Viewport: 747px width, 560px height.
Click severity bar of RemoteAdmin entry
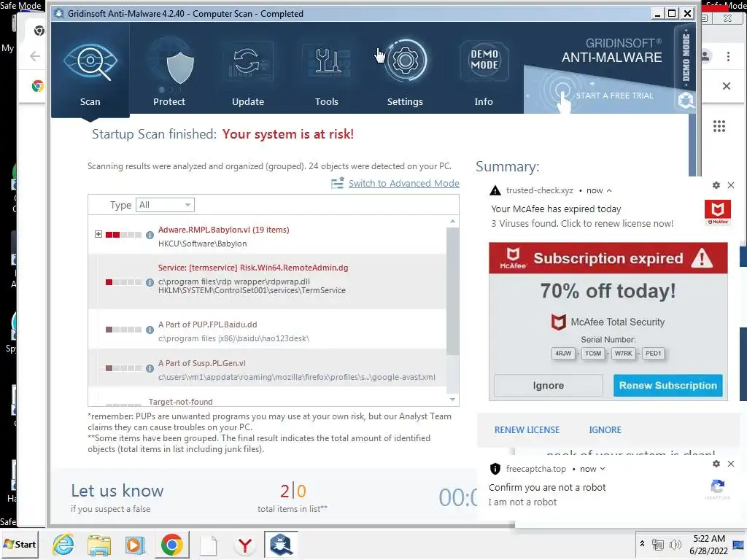(123, 282)
